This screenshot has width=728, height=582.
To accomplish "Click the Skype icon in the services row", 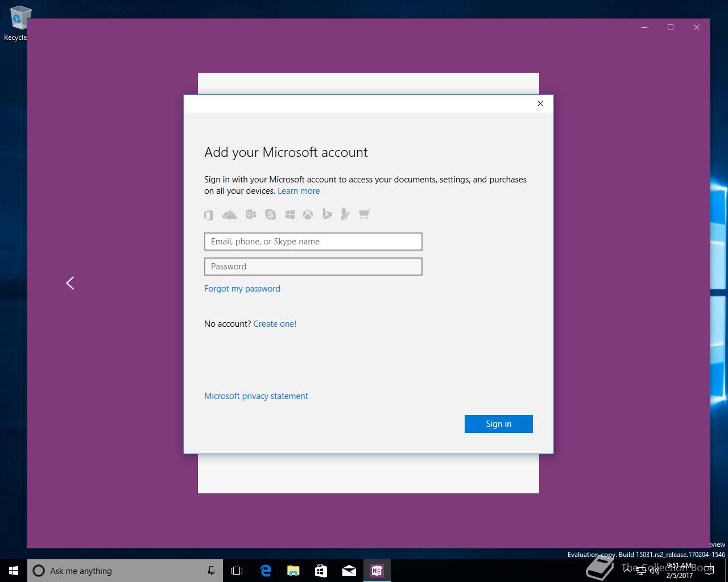I will [x=270, y=214].
